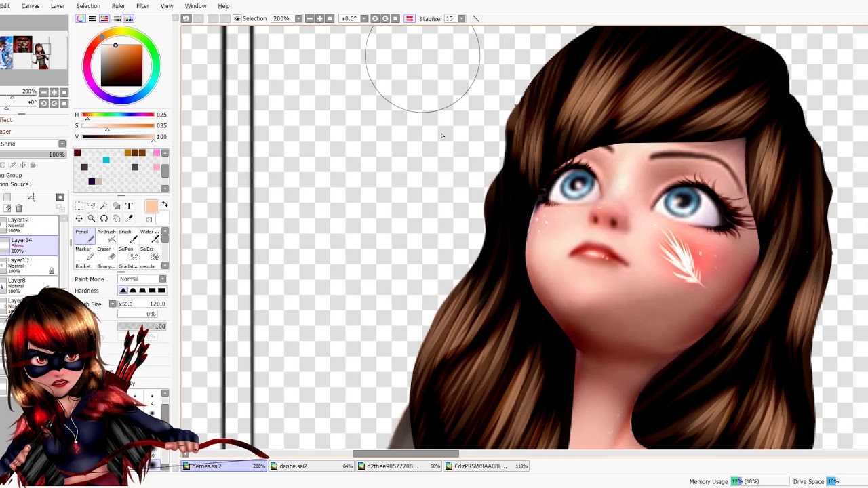
Task: Rotate canvas counterclockwise in toolbar
Action: click(x=375, y=18)
